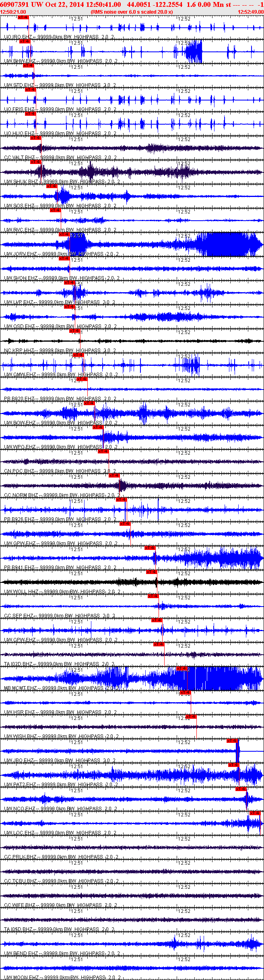The width and height of the screenshot is (264, 980).
Task: Click the RMS noise scaling note in header
Action: (x=132, y=12)
